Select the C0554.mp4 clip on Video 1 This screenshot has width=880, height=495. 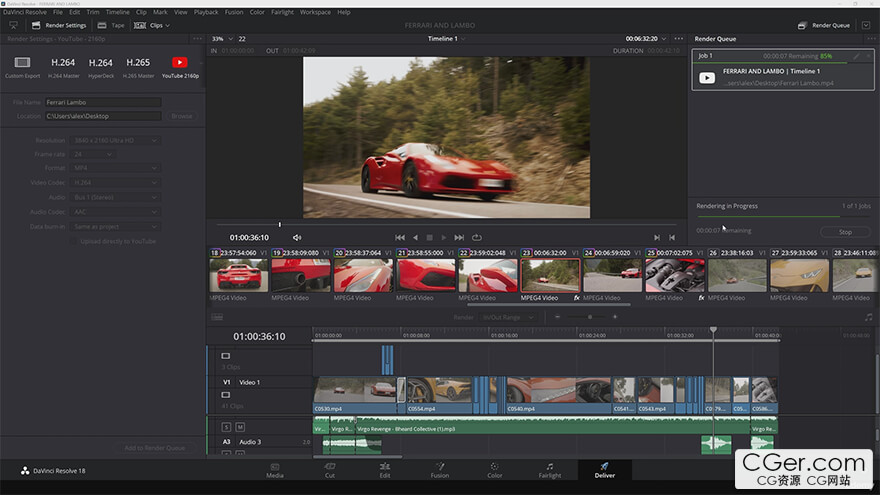coord(439,396)
